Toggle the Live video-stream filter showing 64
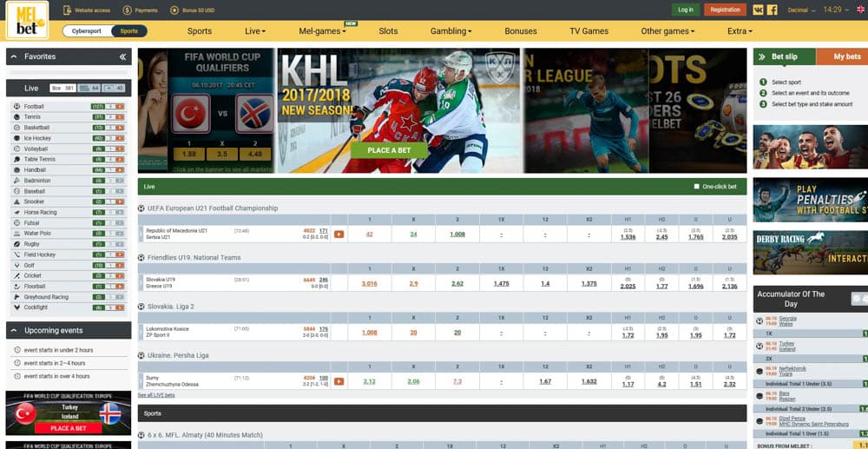 pyautogui.click(x=89, y=88)
